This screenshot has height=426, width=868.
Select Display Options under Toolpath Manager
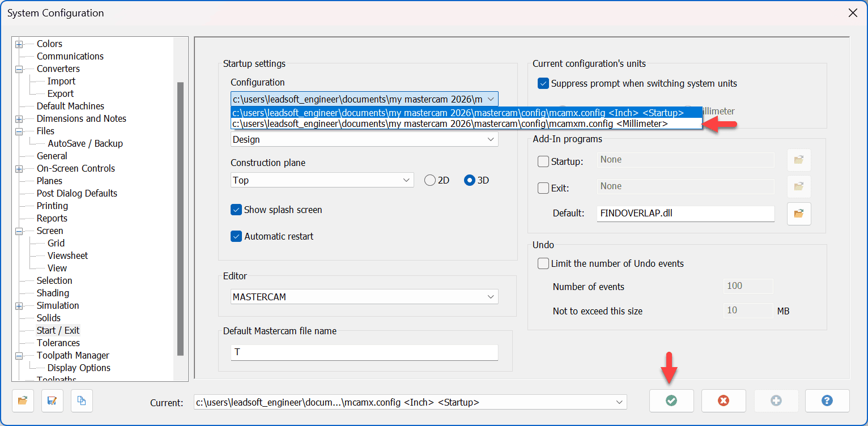point(79,368)
